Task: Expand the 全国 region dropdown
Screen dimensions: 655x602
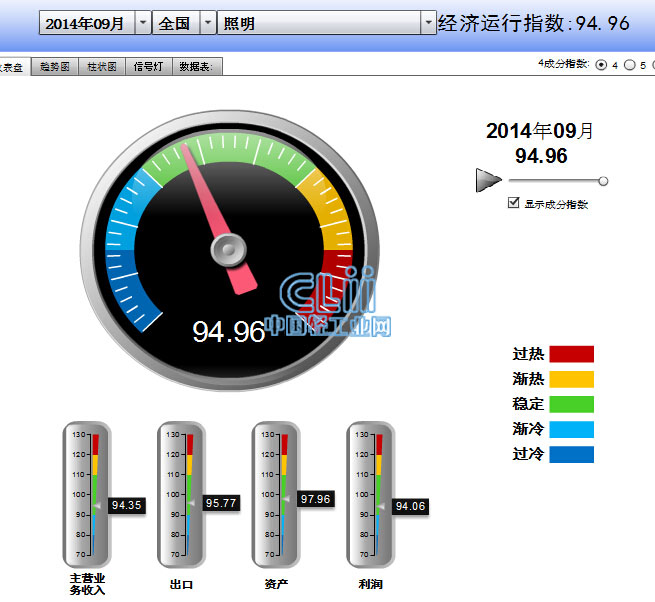Action: 207,23
